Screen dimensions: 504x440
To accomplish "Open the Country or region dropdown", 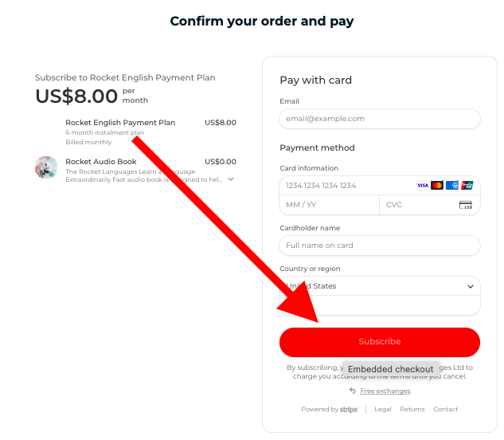I will 380,286.
